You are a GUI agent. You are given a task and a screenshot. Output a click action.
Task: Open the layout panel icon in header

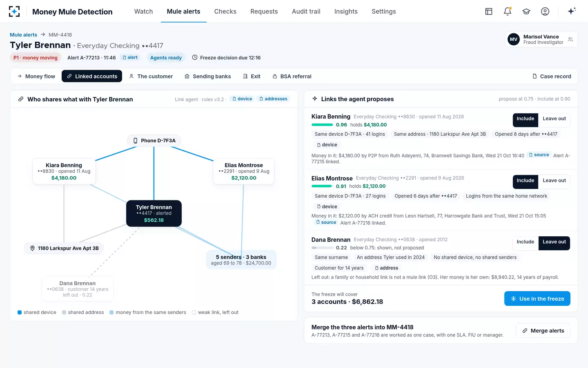click(x=489, y=11)
